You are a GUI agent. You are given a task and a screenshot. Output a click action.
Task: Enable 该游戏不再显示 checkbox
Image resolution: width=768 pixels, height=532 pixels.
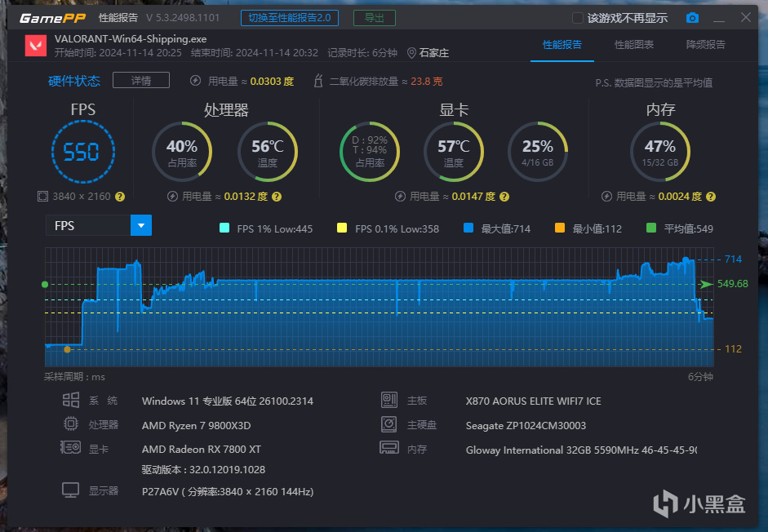(578, 18)
